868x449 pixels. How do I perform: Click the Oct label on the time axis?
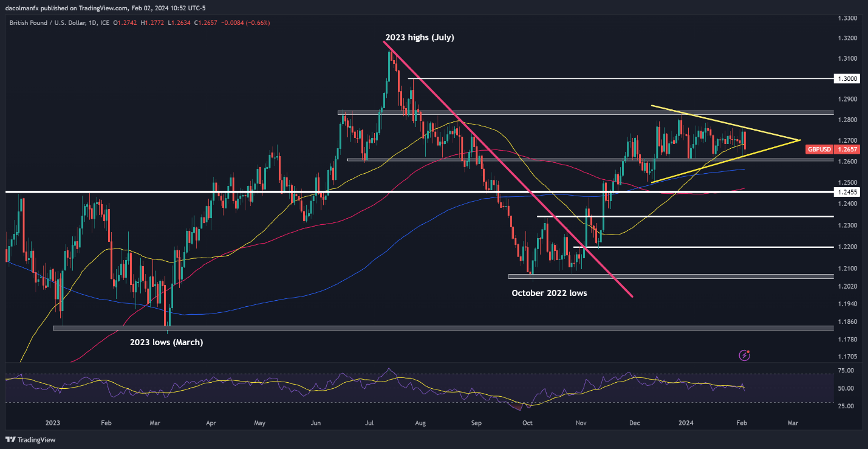coord(527,422)
